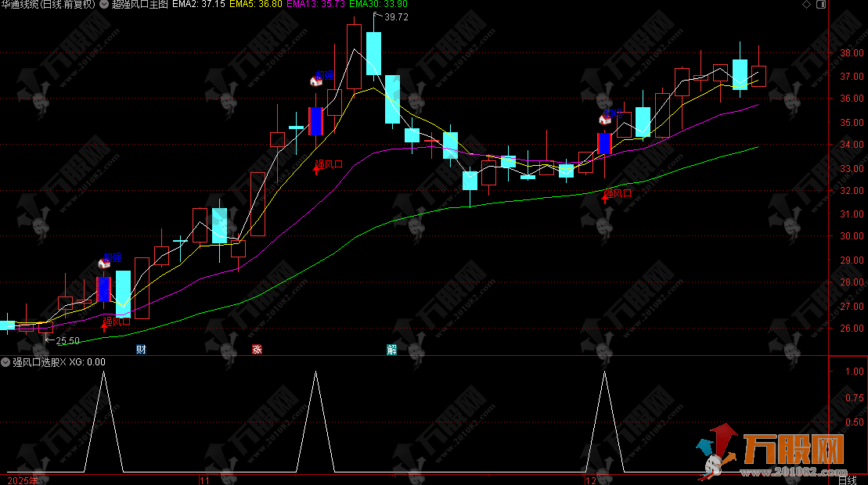Expand the 强风口选股 indicator dropdown arrow
868x485 pixels.
coord(5,362)
